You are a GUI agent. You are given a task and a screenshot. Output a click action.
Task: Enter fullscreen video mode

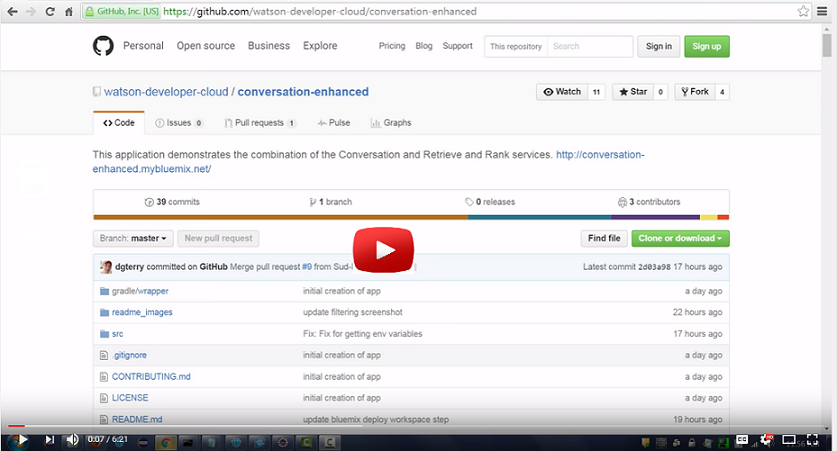pyautogui.click(x=812, y=440)
